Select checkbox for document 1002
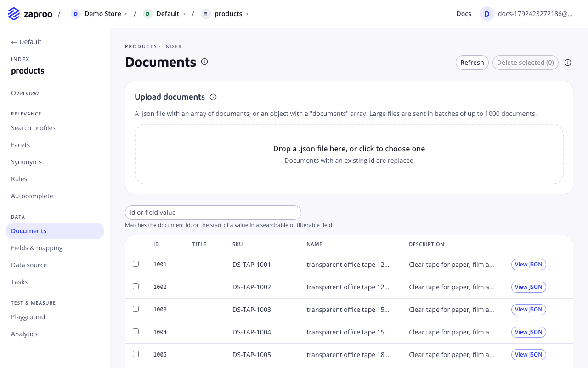 [136, 287]
